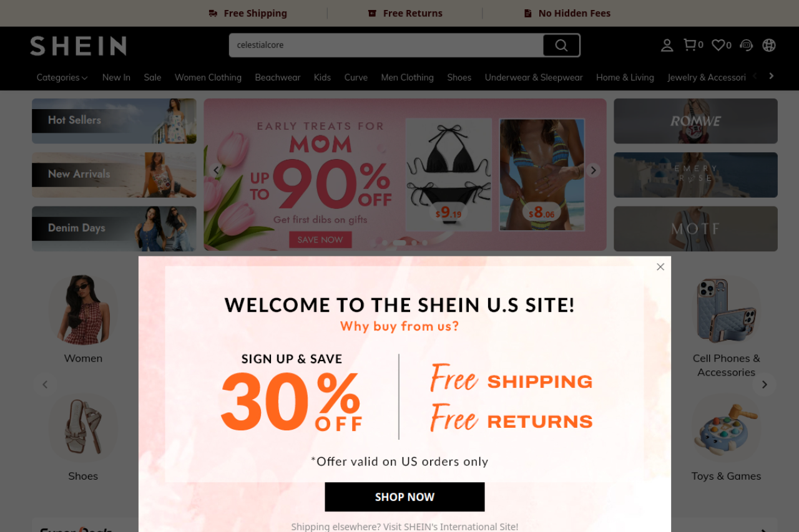The image size is (799, 532).
Task: Show next banner slide
Action: click(x=593, y=170)
